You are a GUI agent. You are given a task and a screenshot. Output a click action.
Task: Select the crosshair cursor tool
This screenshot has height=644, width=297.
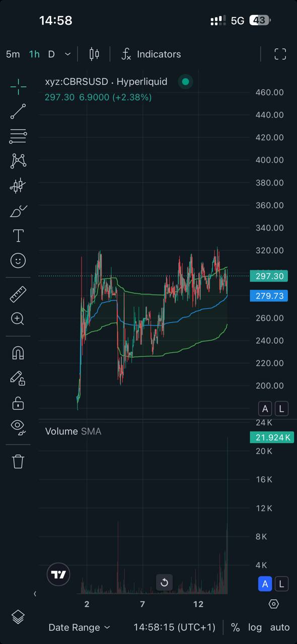18,87
